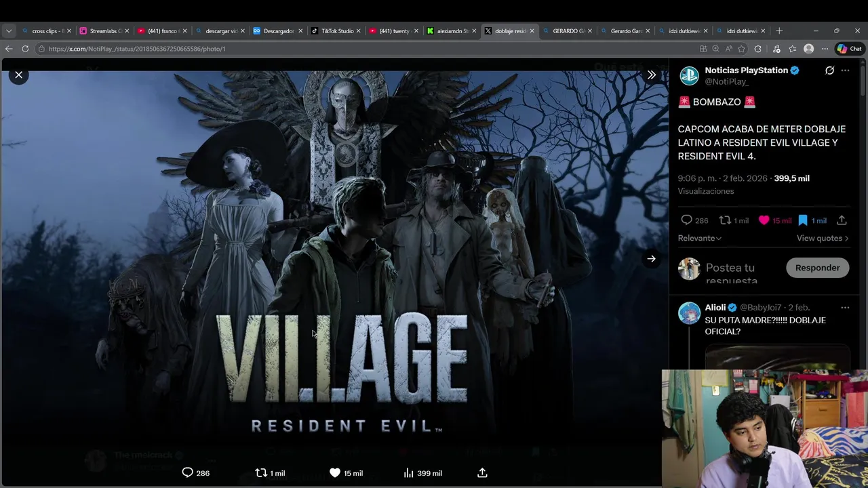Image resolution: width=868 pixels, height=488 pixels.
Task: Click share icon below the photo
Action: pos(482,473)
